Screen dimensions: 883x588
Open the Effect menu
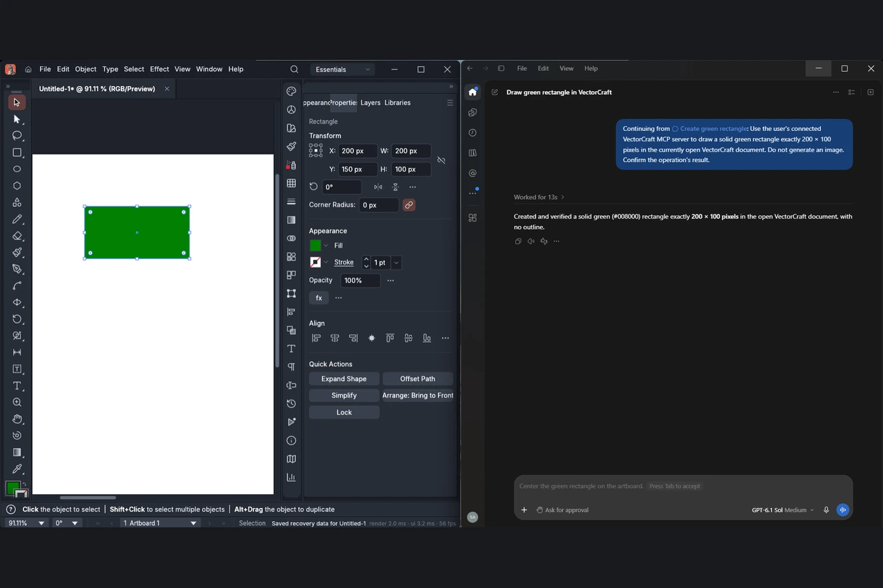(159, 69)
